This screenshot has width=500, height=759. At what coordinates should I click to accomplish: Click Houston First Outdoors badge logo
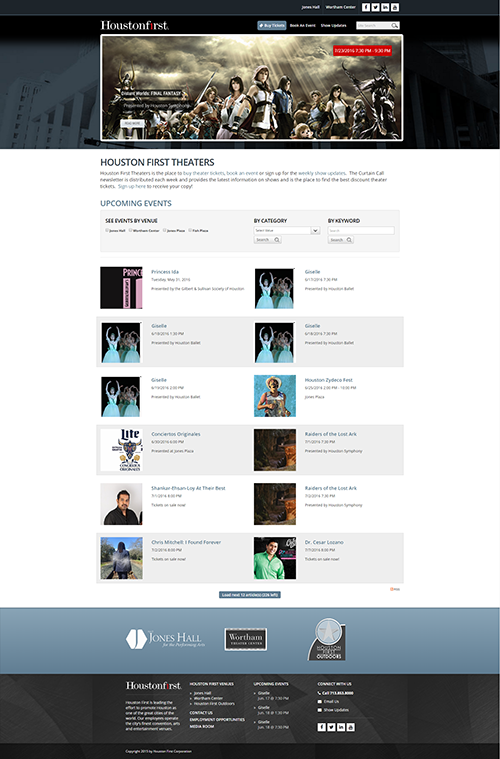327,639
